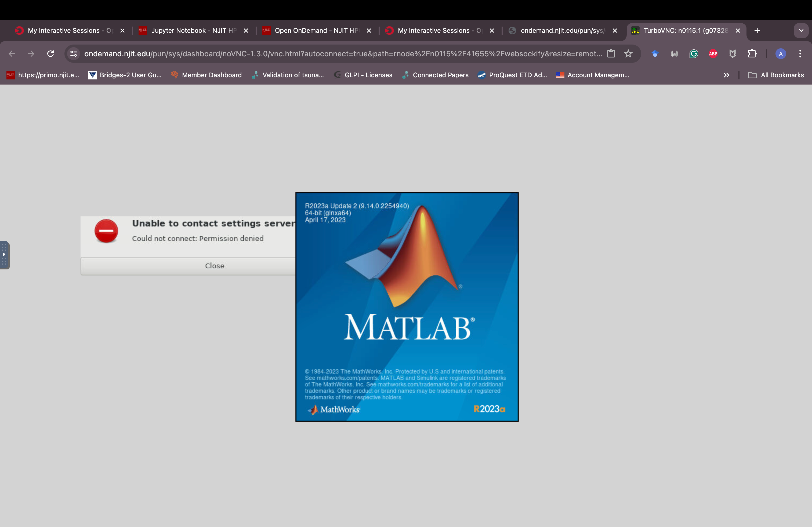Open the Extensions puzzle menu
Screen dimensions: 812x527
pyautogui.click(x=752, y=53)
